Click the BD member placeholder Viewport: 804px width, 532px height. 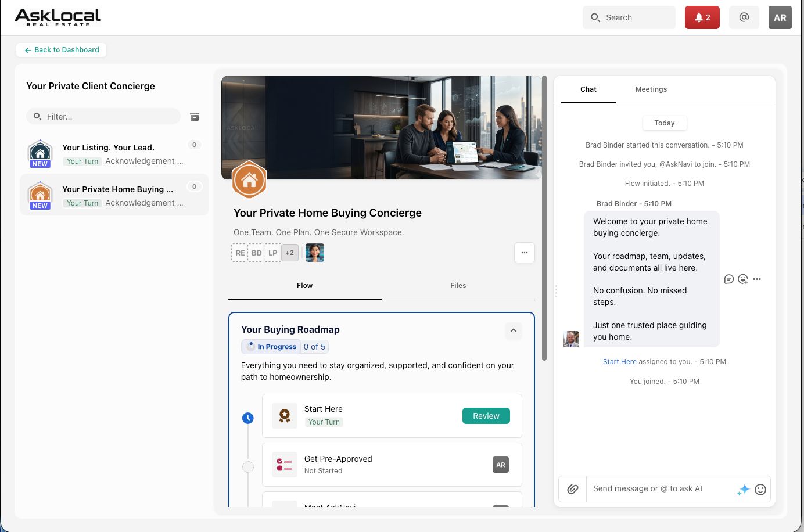point(256,253)
